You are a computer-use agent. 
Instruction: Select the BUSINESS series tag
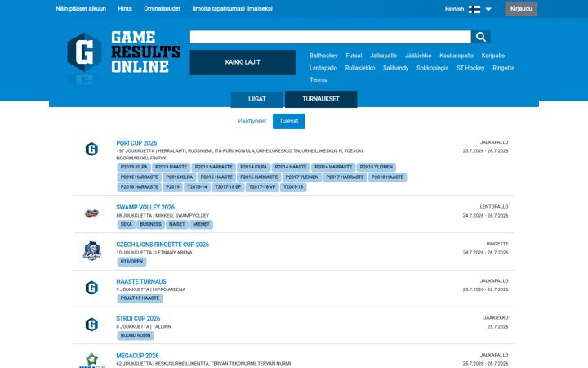(x=150, y=224)
